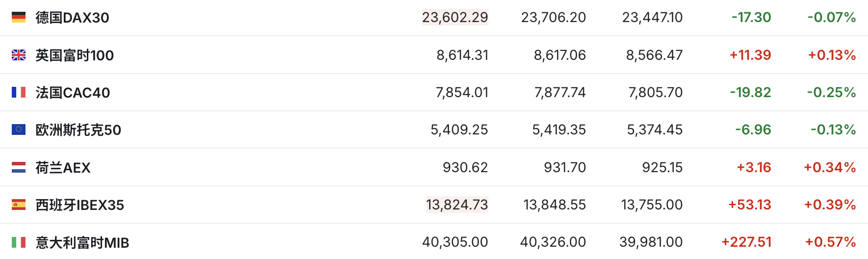Select the 西班牙IBEX35 index name
The height and width of the screenshot is (259, 868).
pyautogui.click(x=80, y=205)
